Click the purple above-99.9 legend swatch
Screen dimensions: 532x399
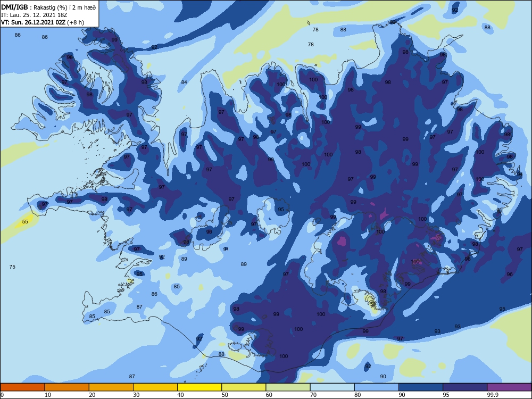509,387
